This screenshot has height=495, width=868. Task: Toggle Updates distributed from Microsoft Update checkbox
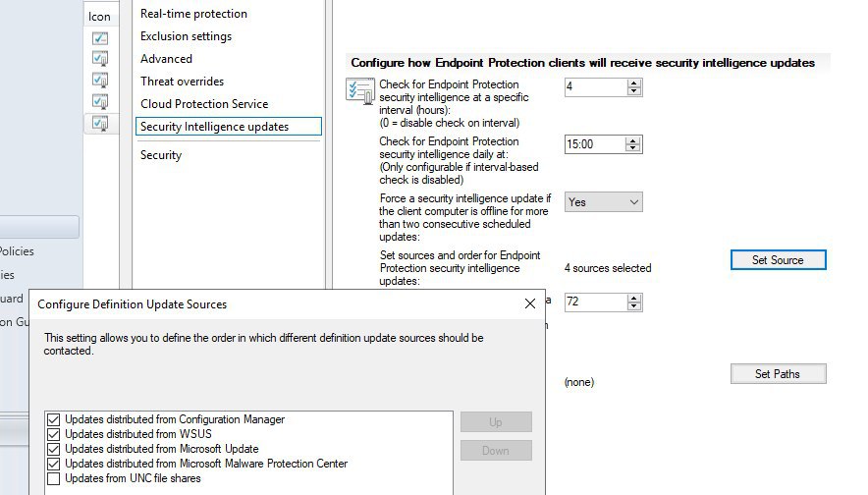click(53, 449)
